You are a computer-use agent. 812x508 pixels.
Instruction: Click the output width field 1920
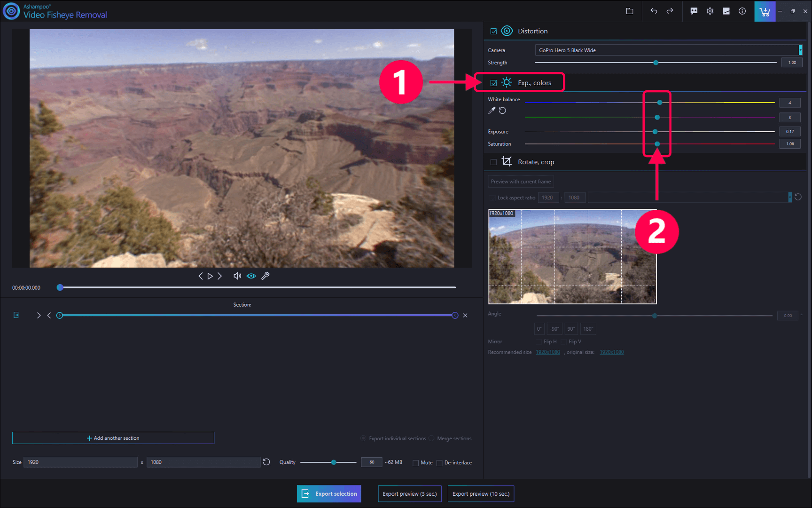coord(80,462)
